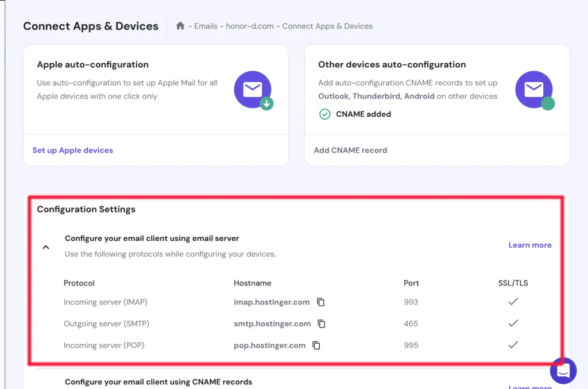588x389 pixels.
Task: Select pop.hostinger.com hostname text
Action: coord(270,345)
